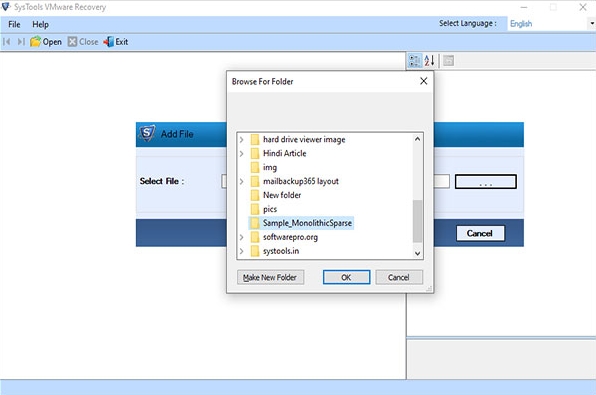This screenshot has width=596, height=395.
Task: Open the Help menu
Action: tap(40, 24)
